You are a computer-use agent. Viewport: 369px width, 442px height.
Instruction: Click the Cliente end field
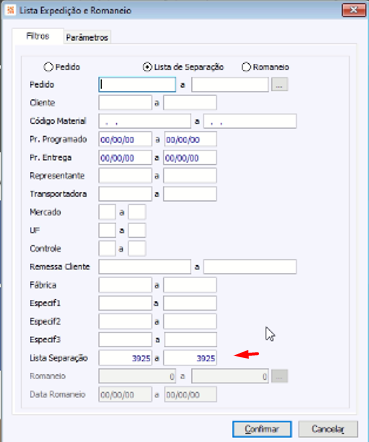point(190,103)
